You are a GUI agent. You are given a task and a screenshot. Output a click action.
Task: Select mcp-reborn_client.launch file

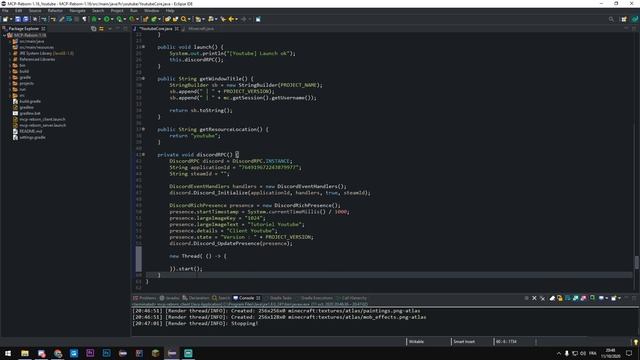42,119
